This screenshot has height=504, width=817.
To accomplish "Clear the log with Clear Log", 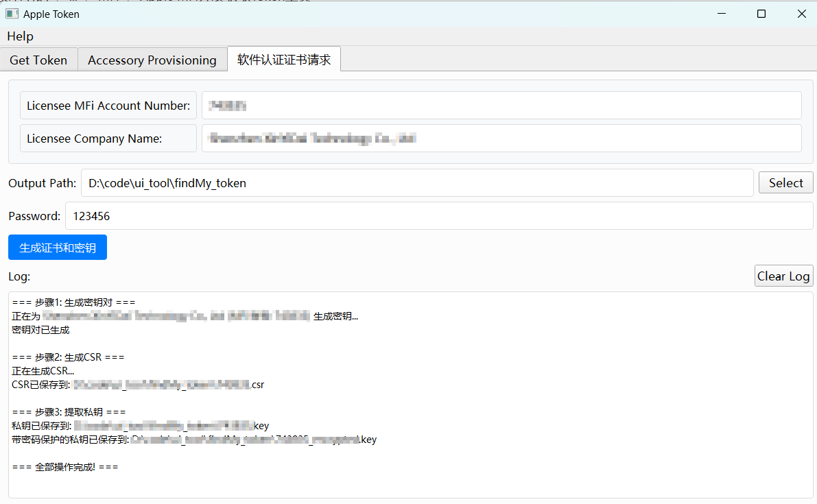I will click(783, 276).
